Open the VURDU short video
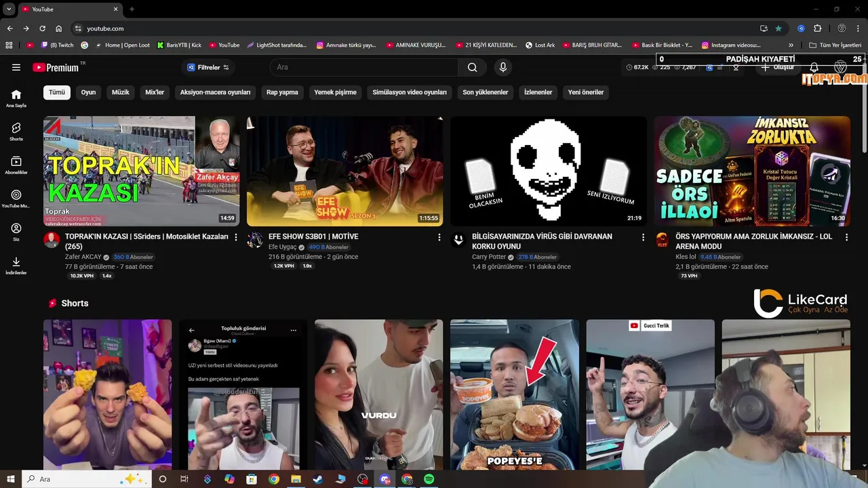The image size is (868, 488). pos(378,394)
